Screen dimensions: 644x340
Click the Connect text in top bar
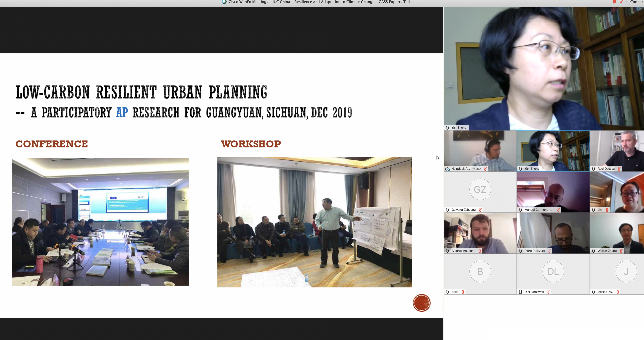pos(637,2)
